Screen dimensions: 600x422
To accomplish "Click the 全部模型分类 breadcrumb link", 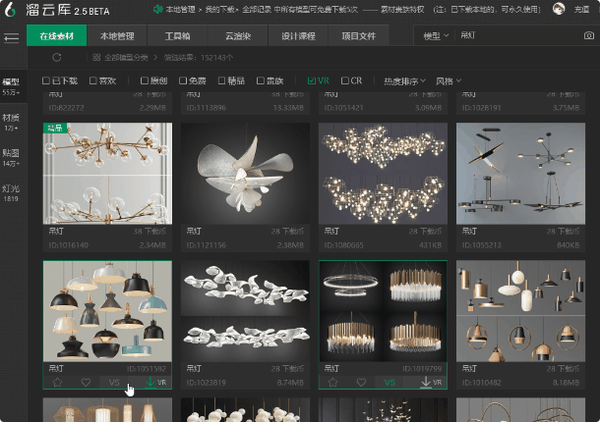I will (x=126, y=58).
